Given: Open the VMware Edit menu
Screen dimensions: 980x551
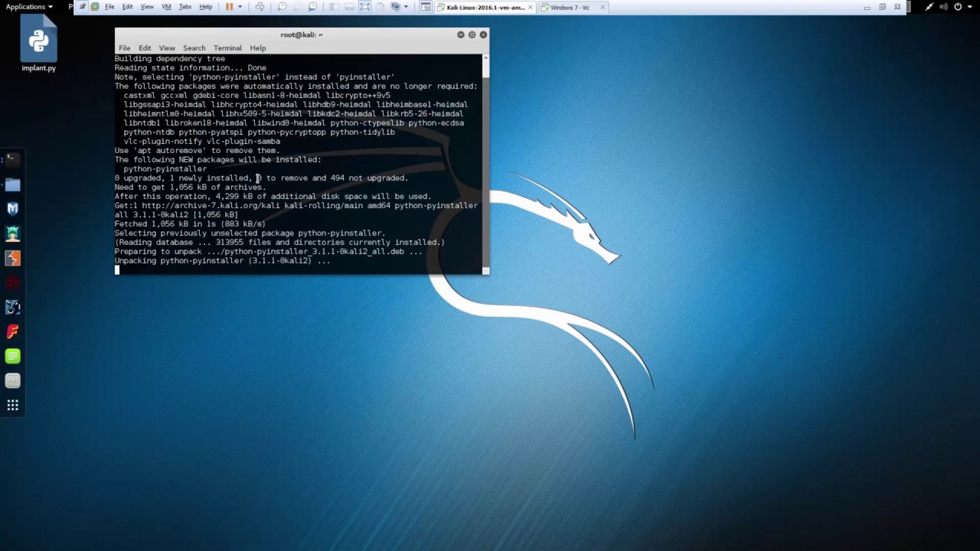Looking at the screenshot, I should (x=127, y=7).
